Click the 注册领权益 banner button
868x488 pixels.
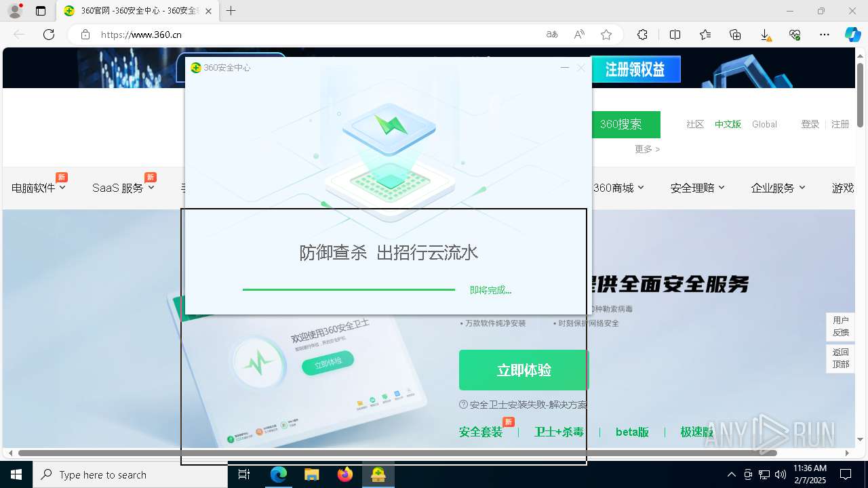pos(635,69)
